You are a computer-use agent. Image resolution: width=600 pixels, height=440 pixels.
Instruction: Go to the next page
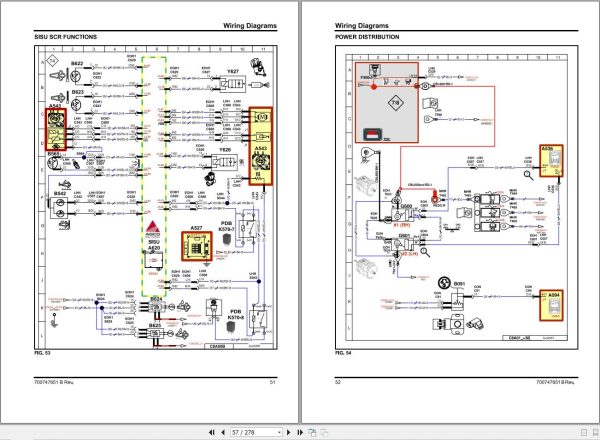click(289, 432)
